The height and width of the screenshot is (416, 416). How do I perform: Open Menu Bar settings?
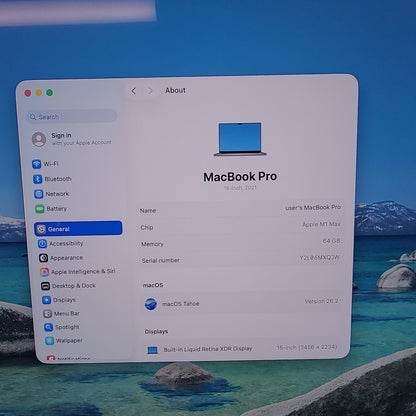[x=62, y=314]
